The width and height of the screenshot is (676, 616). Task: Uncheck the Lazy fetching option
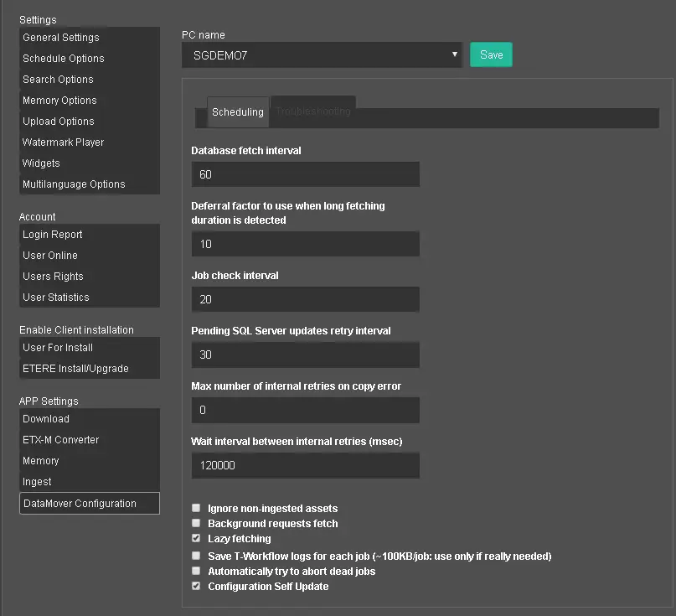[x=196, y=538]
